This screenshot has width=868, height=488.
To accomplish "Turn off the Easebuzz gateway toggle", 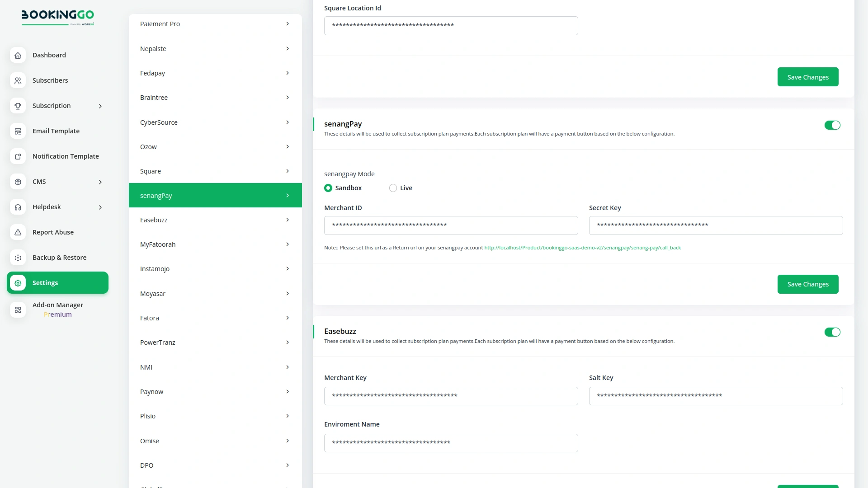I will point(832,332).
